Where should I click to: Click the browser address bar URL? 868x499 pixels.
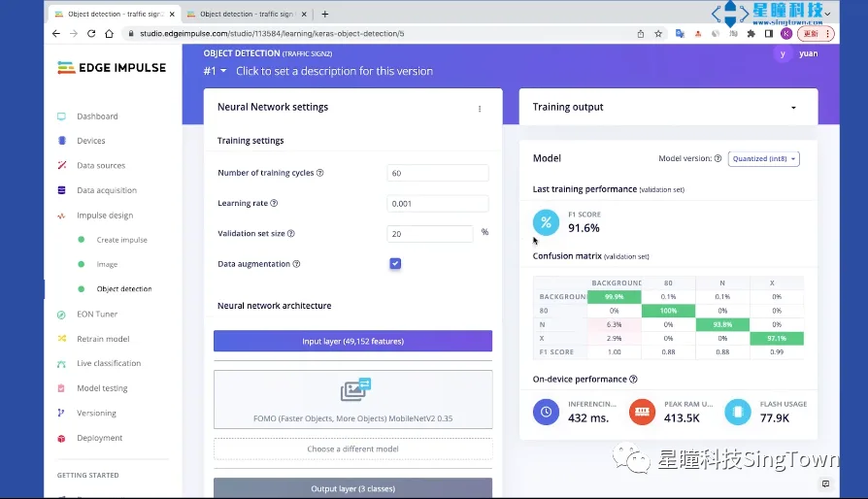coord(272,34)
